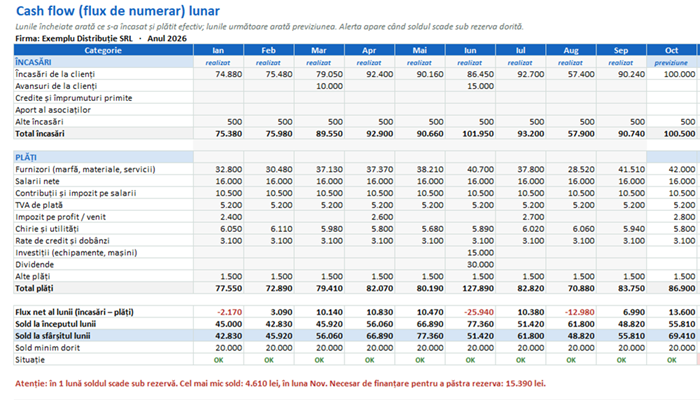Click the 'Mar' month header

click(319, 50)
